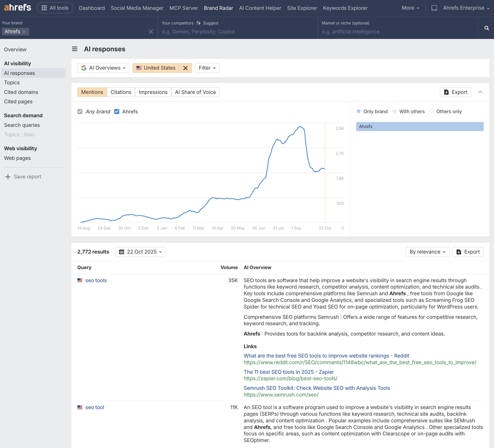Uncheck the Ahrefs checkbox on the chart
The width and height of the screenshot is (494, 448).
[x=117, y=112]
